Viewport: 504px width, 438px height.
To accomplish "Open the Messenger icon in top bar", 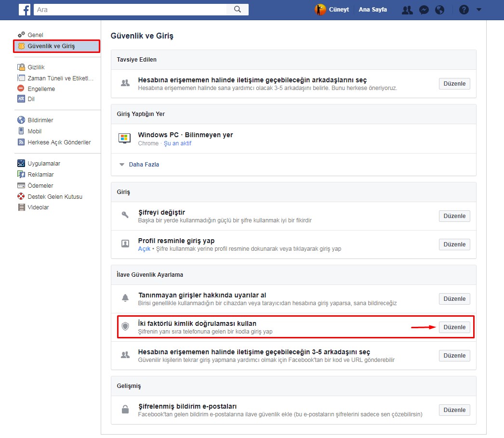I will pyautogui.click(x=424, y=10).
